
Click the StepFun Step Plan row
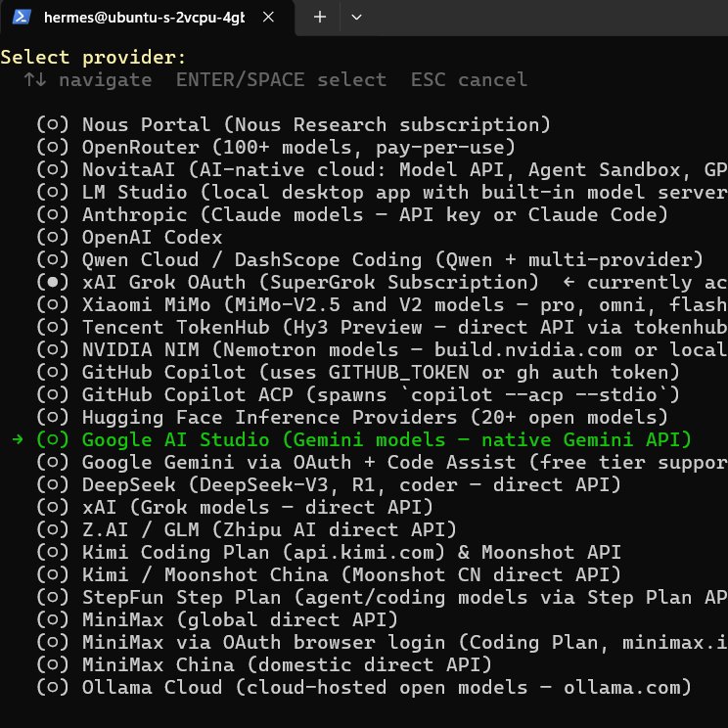[405, 598]
